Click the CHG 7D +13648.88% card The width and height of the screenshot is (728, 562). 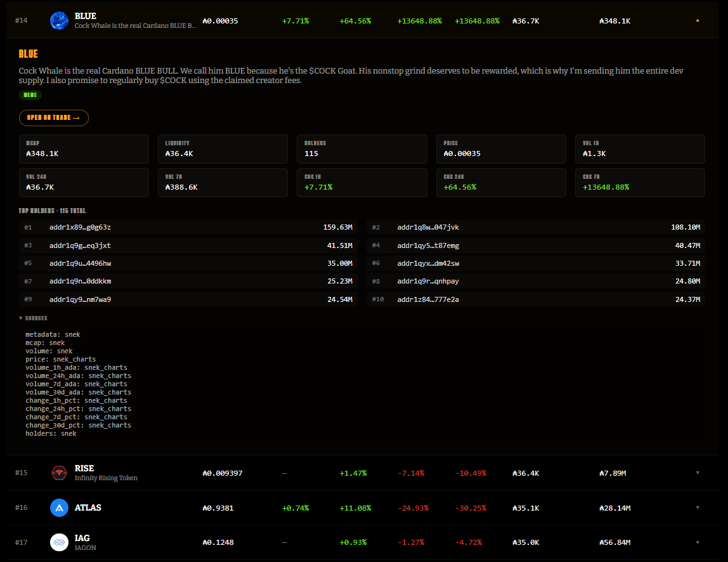point(640,183)
